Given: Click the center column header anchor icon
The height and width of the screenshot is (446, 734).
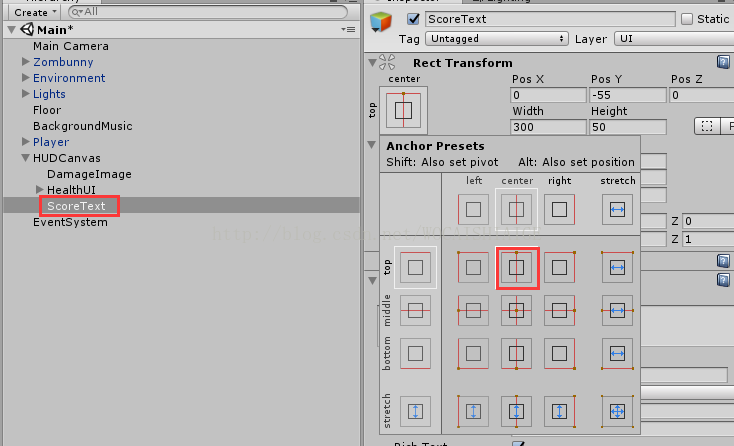Looking at the screenshot, I should (516, 209).
